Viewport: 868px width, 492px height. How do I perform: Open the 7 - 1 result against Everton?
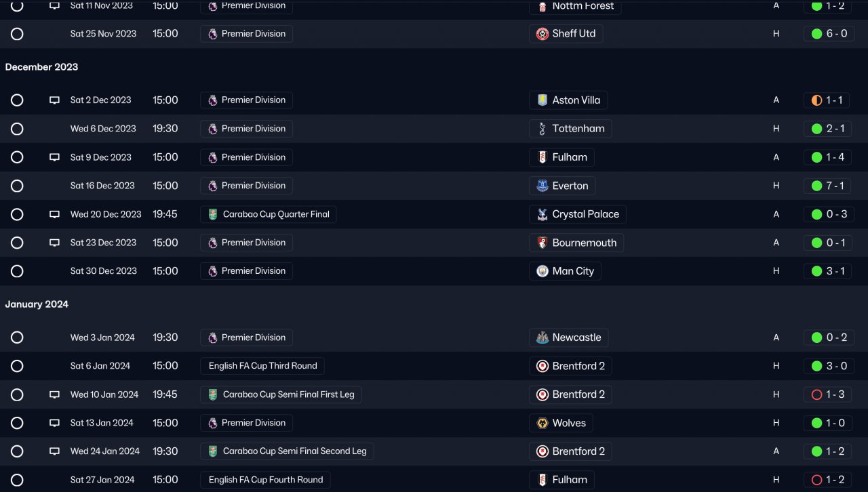tap(828, 186)
